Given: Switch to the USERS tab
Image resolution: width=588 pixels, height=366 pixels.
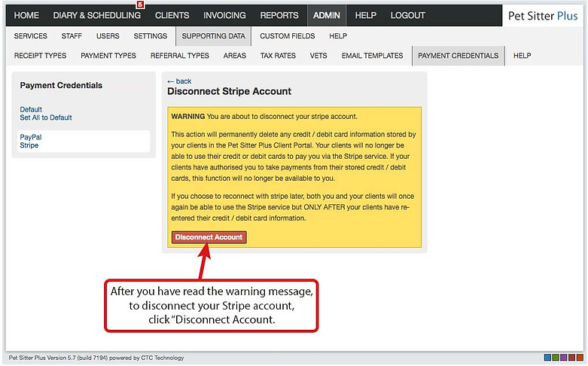Looking at the screenshot, I should point(108,36).
